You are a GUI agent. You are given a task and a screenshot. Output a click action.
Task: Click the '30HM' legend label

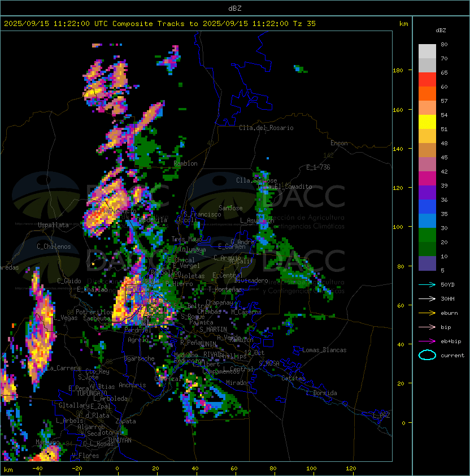click(447, 298)
